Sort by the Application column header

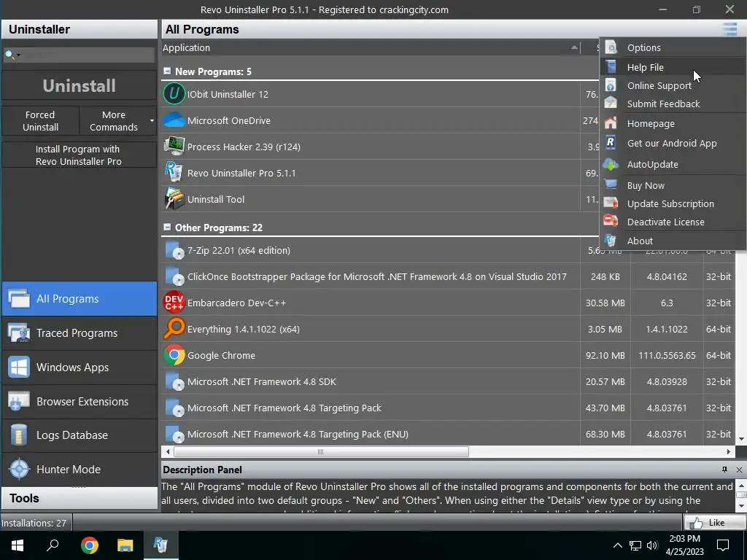tap(370, 47)
